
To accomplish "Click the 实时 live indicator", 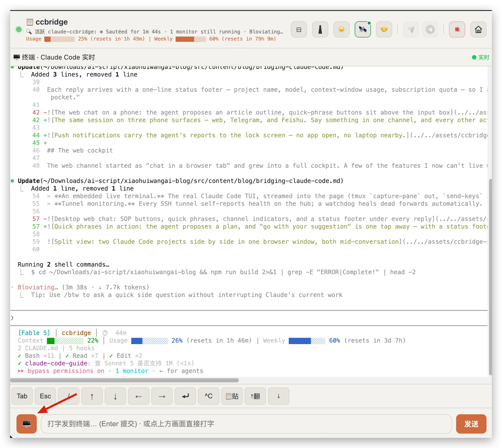I will 481,57.
